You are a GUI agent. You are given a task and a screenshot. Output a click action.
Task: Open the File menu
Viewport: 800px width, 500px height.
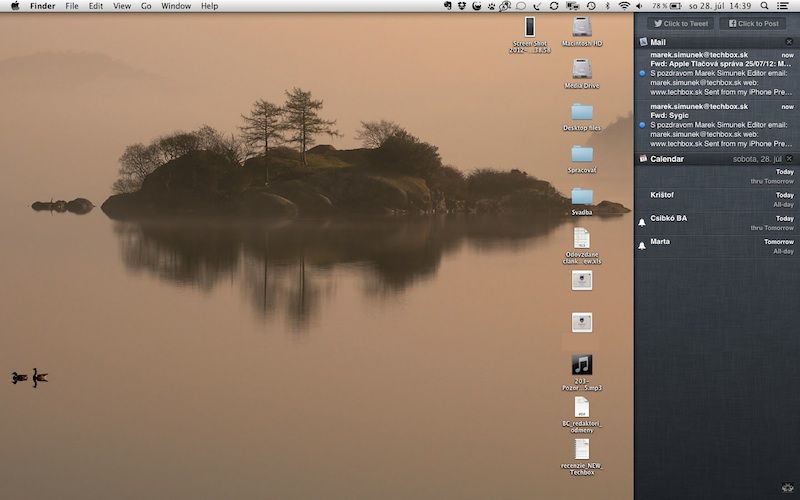click(72, 6)
